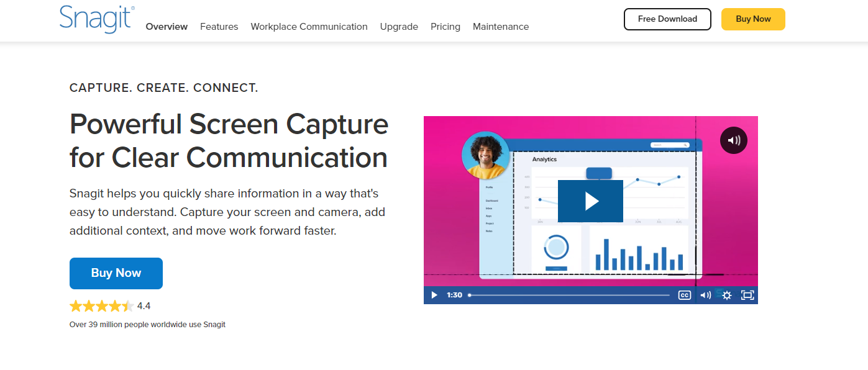Click the star rating 4.4
The image size is (868, 370).
(x=110, y=306)
